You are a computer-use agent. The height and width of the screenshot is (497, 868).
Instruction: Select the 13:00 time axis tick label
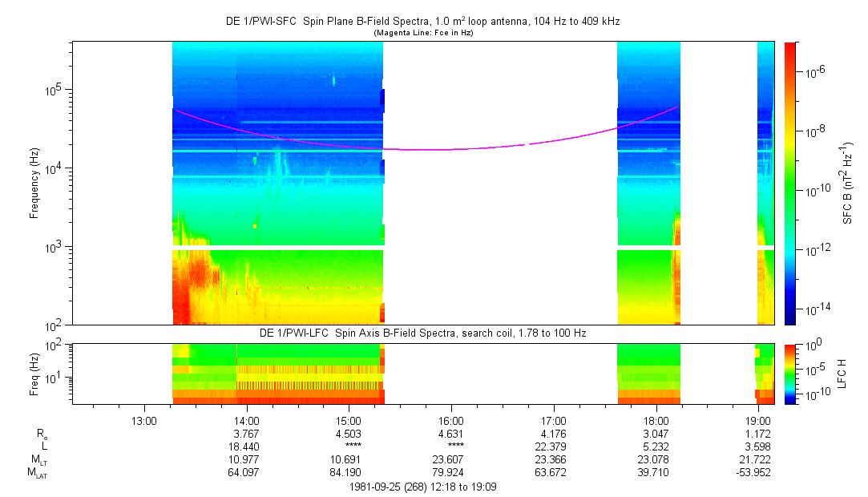pos(143,420)
